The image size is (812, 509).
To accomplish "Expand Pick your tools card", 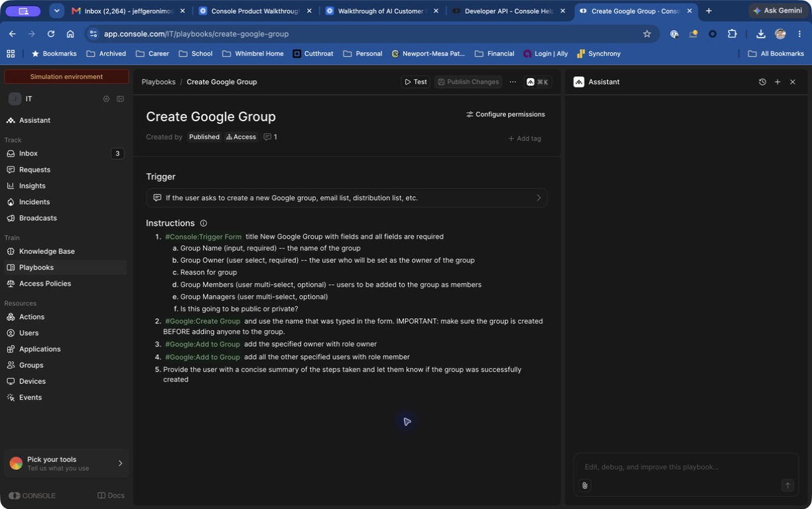I will pos(66,463).
